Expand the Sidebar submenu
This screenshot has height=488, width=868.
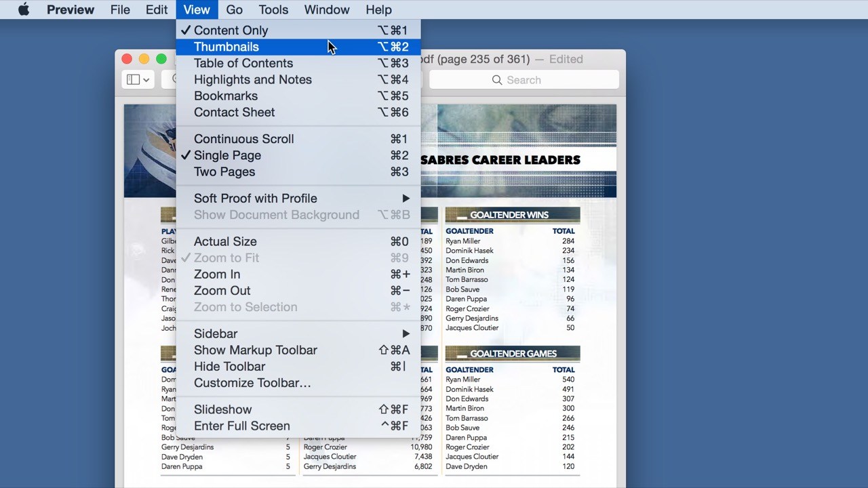(x=298, y=333)
